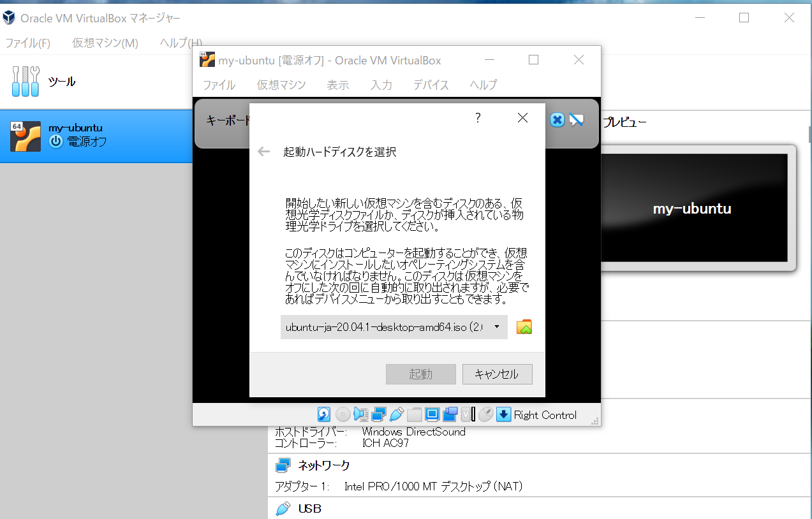Open the View menu in the my-ubuntu window
Screen dimensions: 812x519
tap(338, 85)
